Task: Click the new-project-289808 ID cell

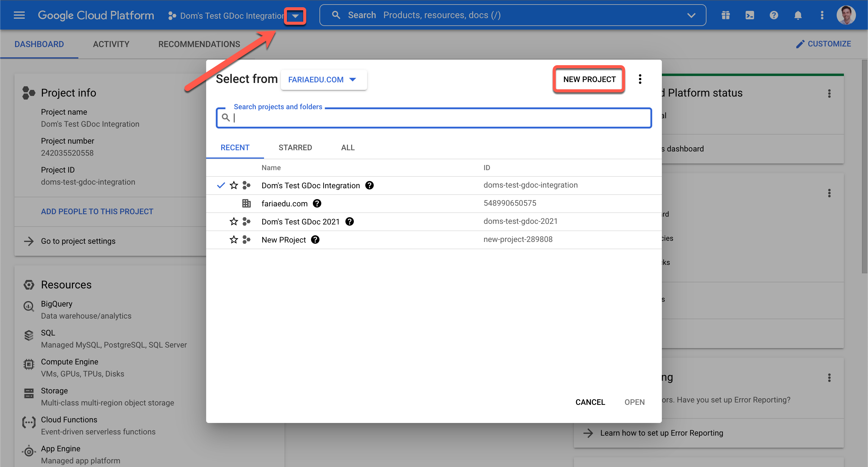Action: click(518, 240)
